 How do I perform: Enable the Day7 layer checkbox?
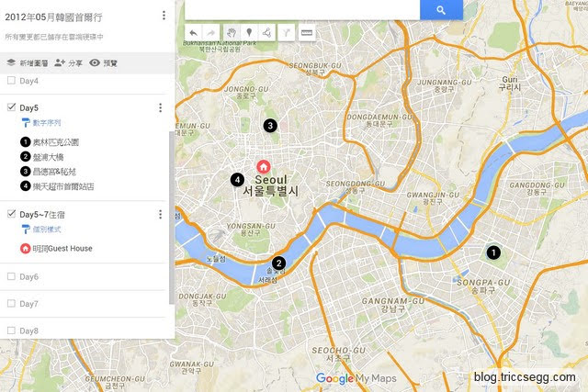pos(11,303)
